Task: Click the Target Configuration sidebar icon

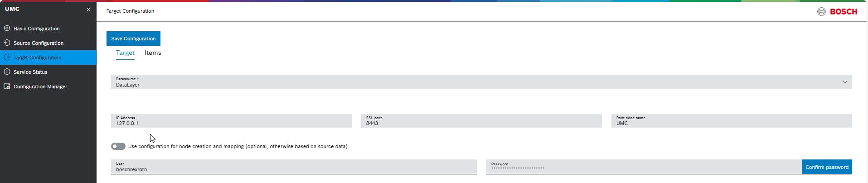Action: pyautogui.click(x=7, y=58)
